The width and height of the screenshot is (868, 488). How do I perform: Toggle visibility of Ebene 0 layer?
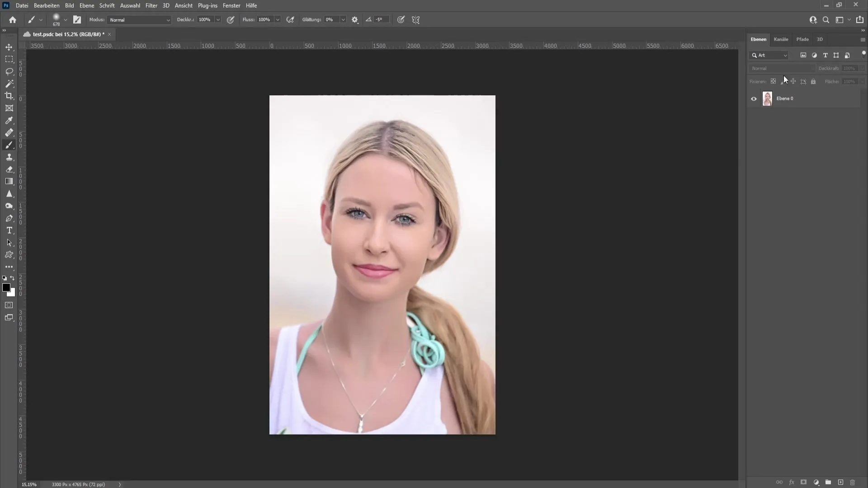pos(754,99)
